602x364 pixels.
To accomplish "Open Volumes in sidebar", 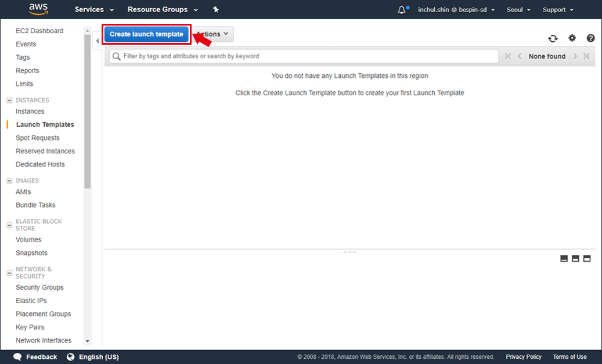I will pyautogui.click(x=28, y=240).
